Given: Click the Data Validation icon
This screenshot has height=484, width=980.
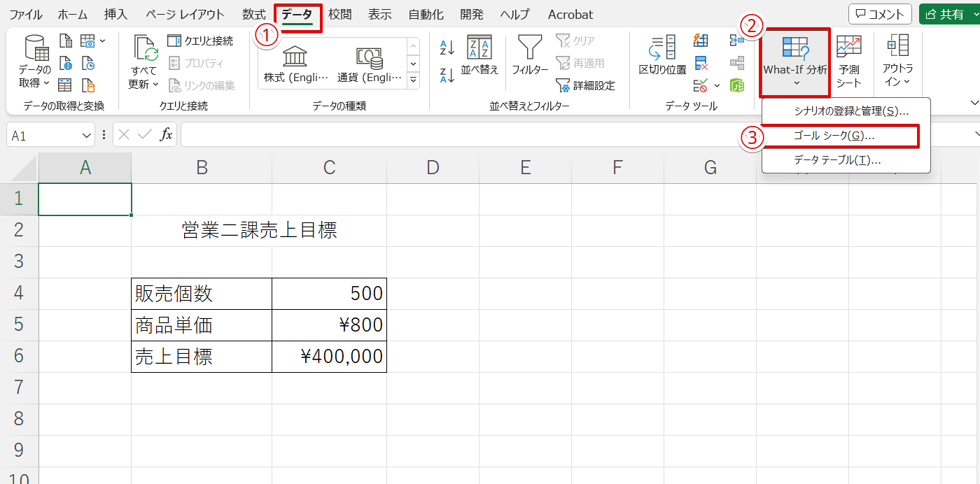Looking at the screenshot, I should (701, 85).
